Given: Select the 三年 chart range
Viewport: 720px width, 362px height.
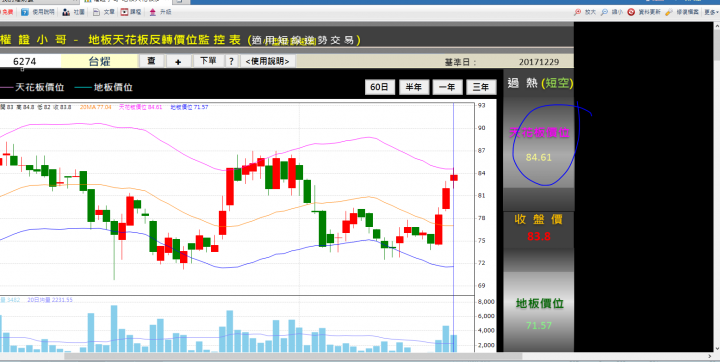Looking at the screenshot, I should point(481,87).
